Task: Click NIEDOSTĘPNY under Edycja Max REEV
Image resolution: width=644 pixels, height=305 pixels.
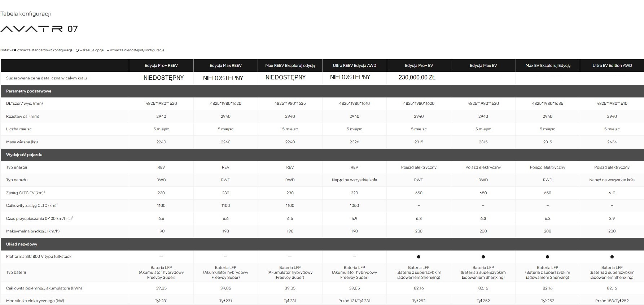Action: [x=223, y=78]
